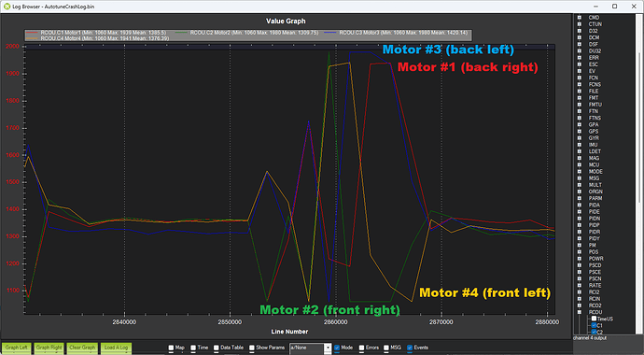Select the PARM entry in the tree
Screen dimensions: 644x355
pos(595,198)
